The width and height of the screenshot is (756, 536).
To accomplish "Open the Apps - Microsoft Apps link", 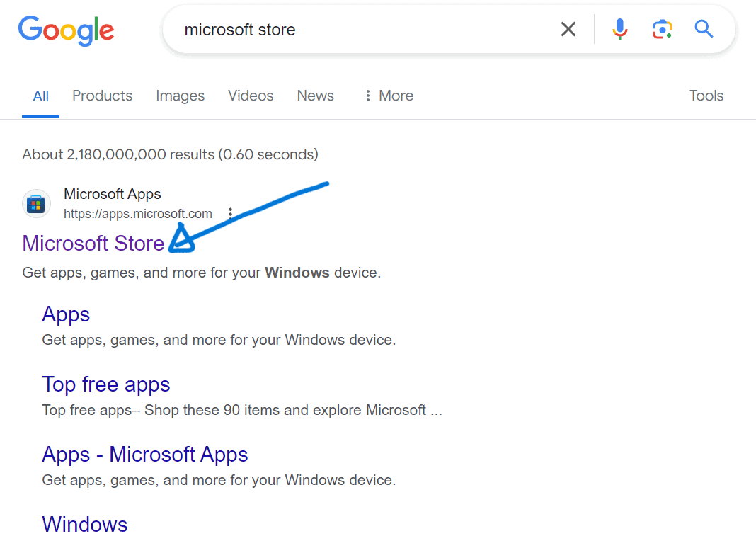I will tap(144, 454).
